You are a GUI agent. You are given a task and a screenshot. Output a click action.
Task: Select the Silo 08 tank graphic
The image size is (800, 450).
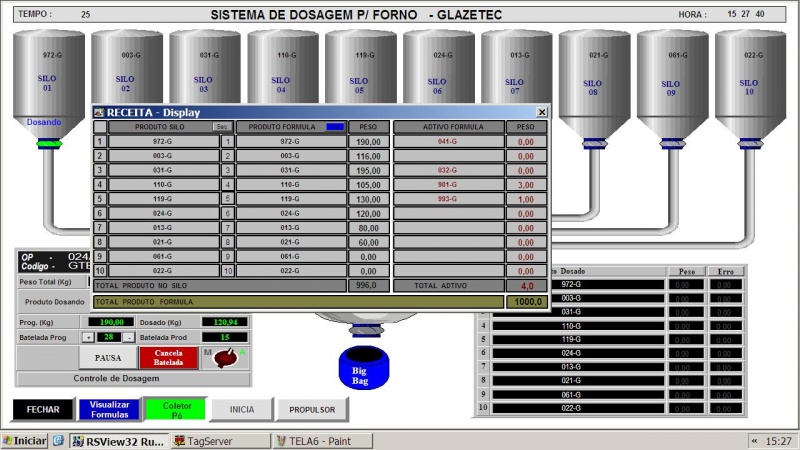(x=593, y=80)
